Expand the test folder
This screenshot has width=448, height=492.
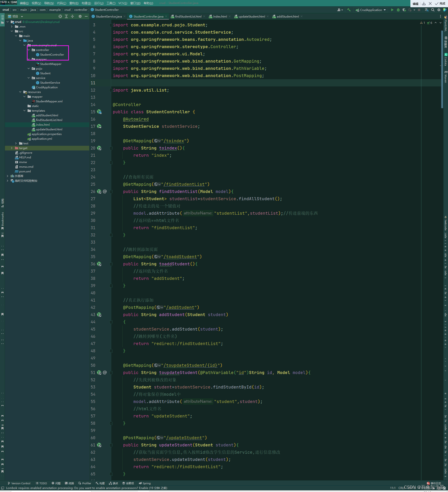tap(16, 143)
